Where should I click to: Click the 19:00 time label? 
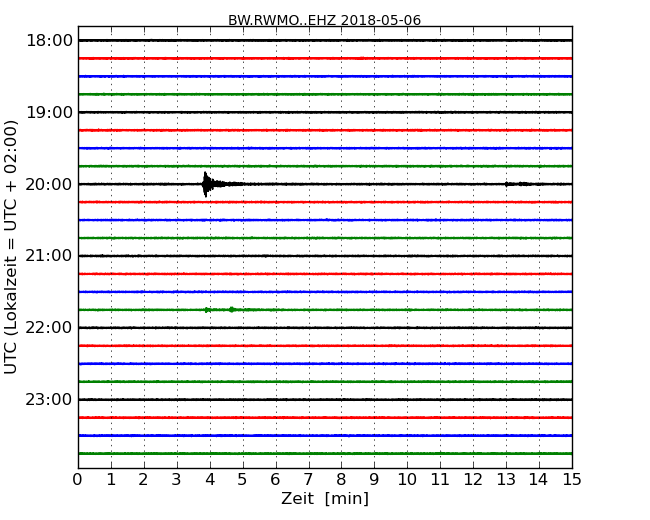click(50, 112)
